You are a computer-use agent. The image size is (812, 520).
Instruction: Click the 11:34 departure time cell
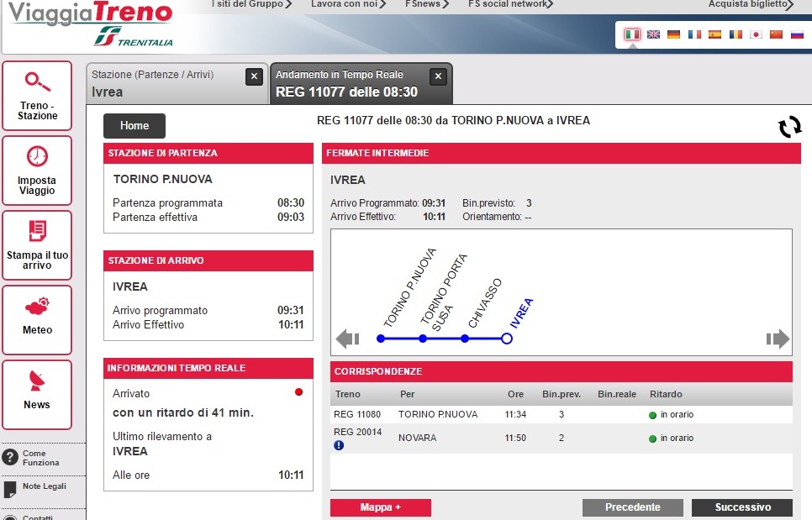(x=515, y=414)
